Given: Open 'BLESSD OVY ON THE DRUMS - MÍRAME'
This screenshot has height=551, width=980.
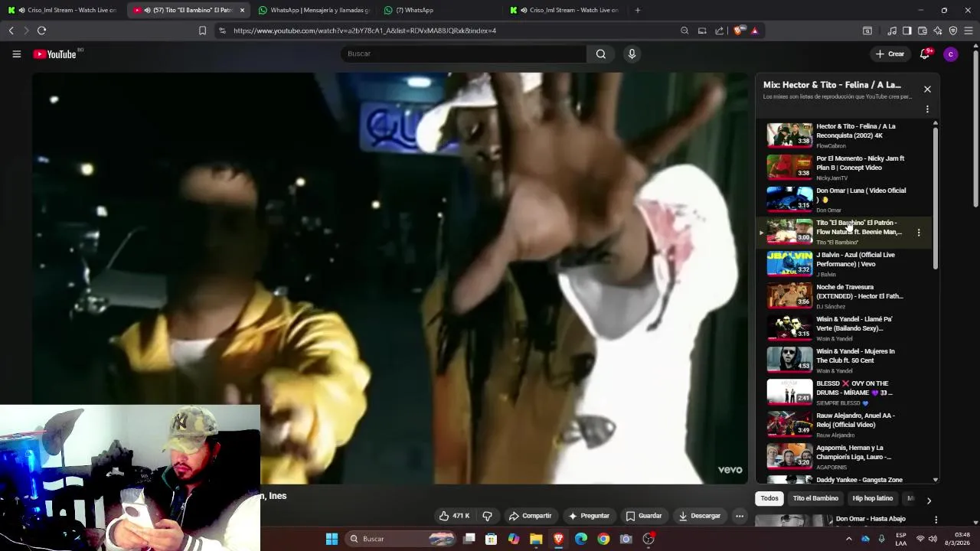Looking at the screenshot, I should (854, 388).
